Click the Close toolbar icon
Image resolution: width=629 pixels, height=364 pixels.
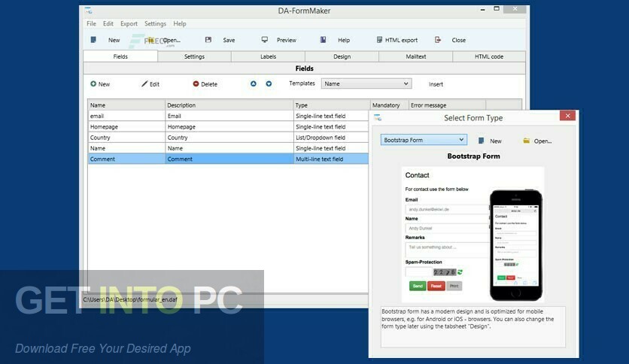point(438,40)
